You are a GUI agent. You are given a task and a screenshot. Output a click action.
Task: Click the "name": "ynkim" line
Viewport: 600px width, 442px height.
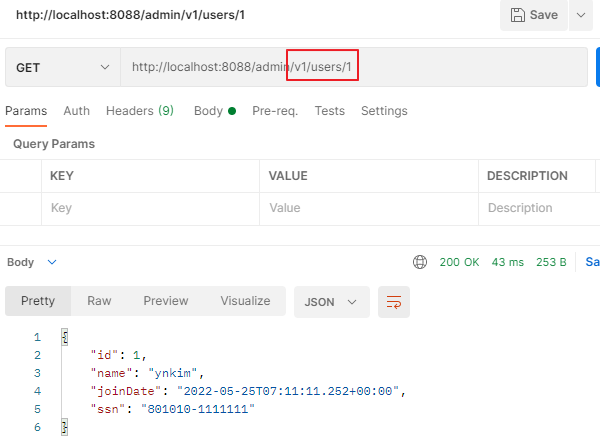pyautogui.click(x=147, y=373)
